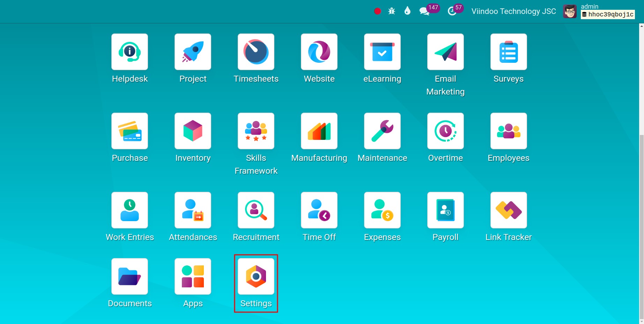Open conversations with 147 unread messages
This screenshot has width=644, height=324.
pyautogui.click(x=429, y=10)
